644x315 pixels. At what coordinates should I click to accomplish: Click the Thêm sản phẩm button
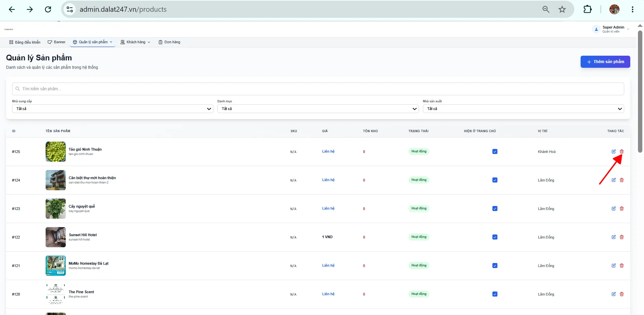click(x=605, y=62)
